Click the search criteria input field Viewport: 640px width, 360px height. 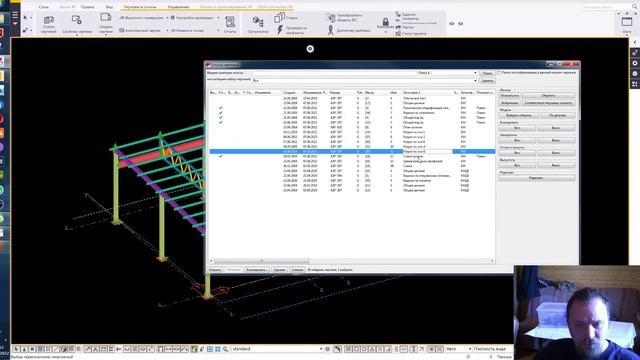333,73
